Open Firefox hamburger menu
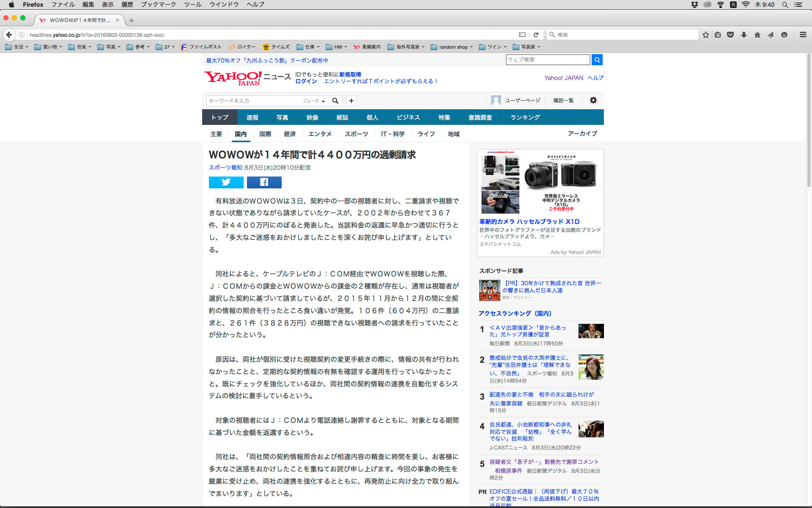This screenshot has width=812, height=508. (x=803, y=35)
